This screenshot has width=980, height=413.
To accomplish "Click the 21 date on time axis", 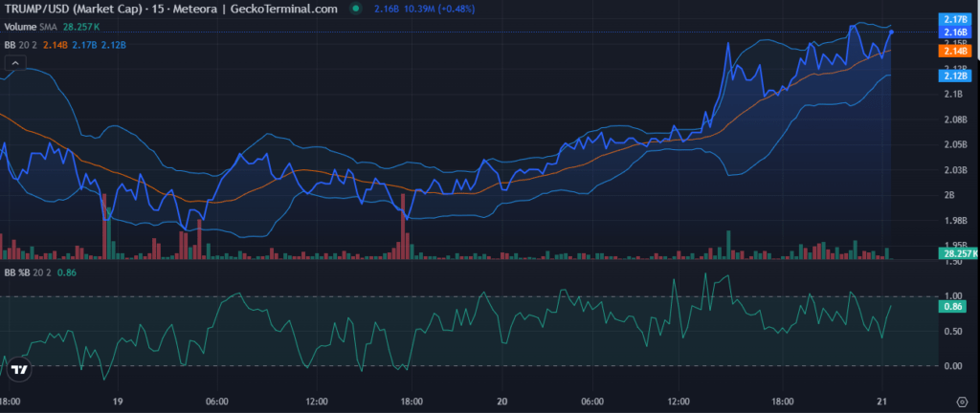I will click(x=881, y=401).
